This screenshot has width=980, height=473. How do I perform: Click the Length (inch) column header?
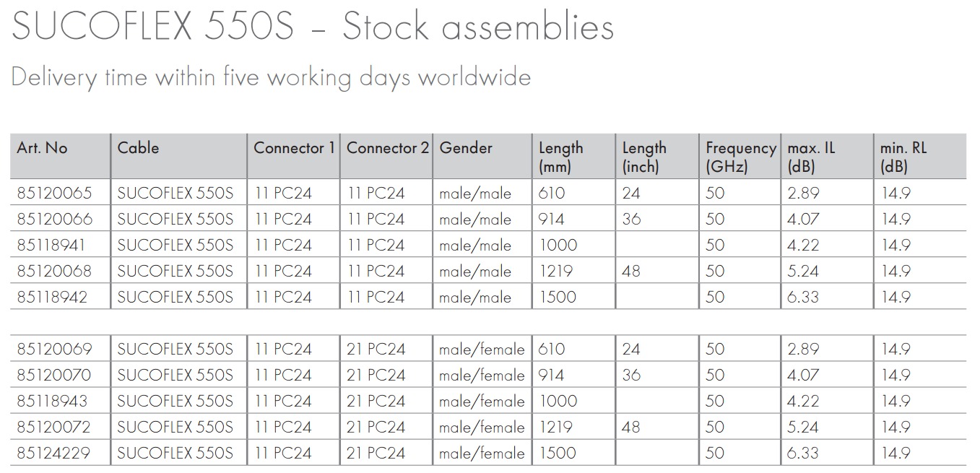[644, 157]
